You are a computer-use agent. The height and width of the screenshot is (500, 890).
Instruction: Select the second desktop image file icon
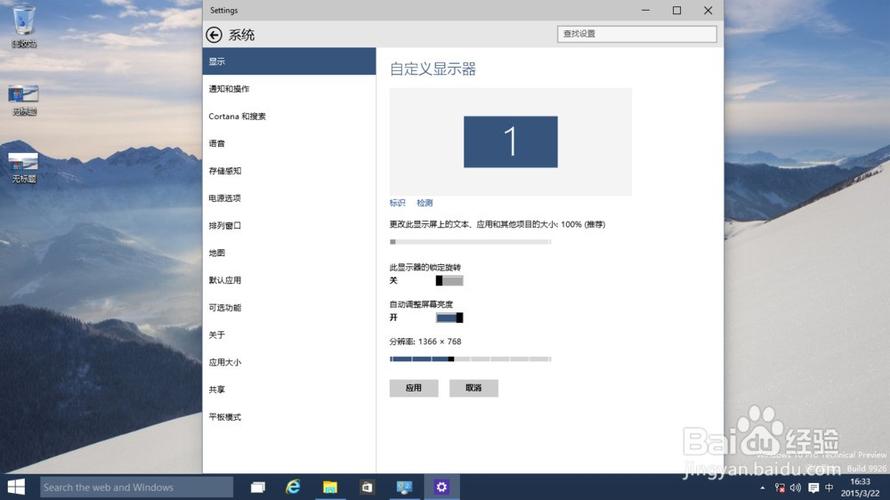[24, 100]
